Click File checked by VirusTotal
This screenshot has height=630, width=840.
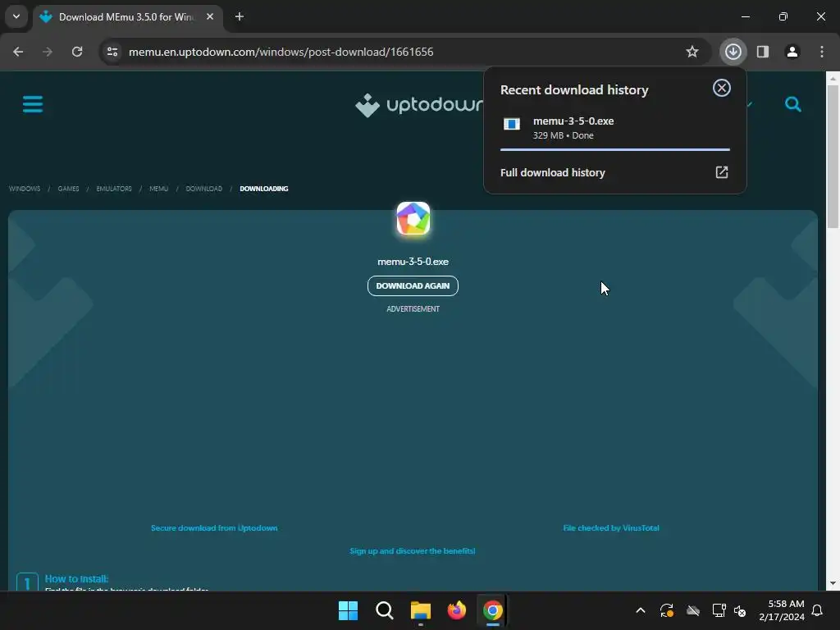coord(611,527)
